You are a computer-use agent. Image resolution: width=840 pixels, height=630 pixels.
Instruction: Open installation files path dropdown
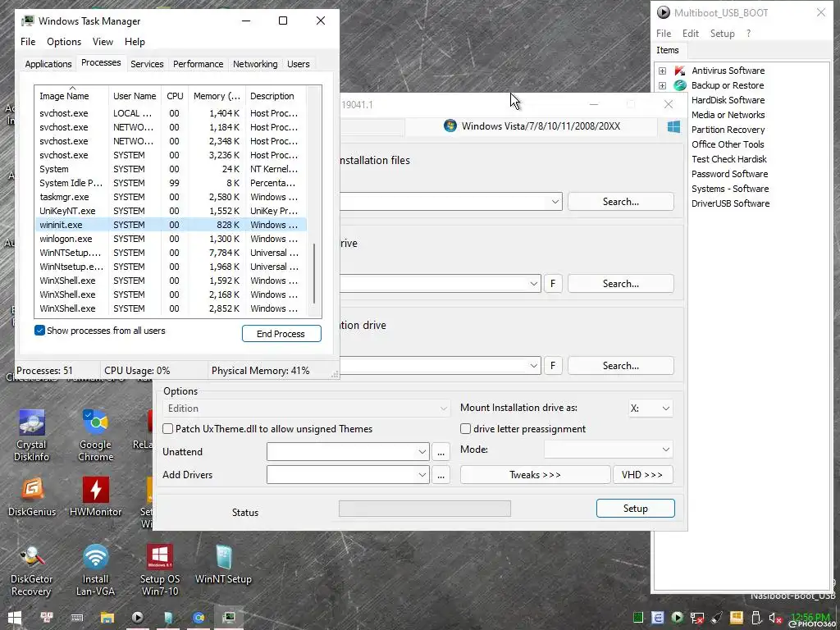(x=555, y=202)
